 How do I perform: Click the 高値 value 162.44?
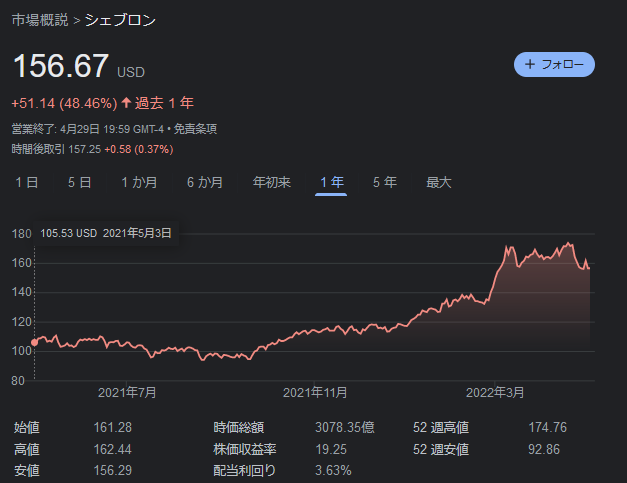coord(112,449)
